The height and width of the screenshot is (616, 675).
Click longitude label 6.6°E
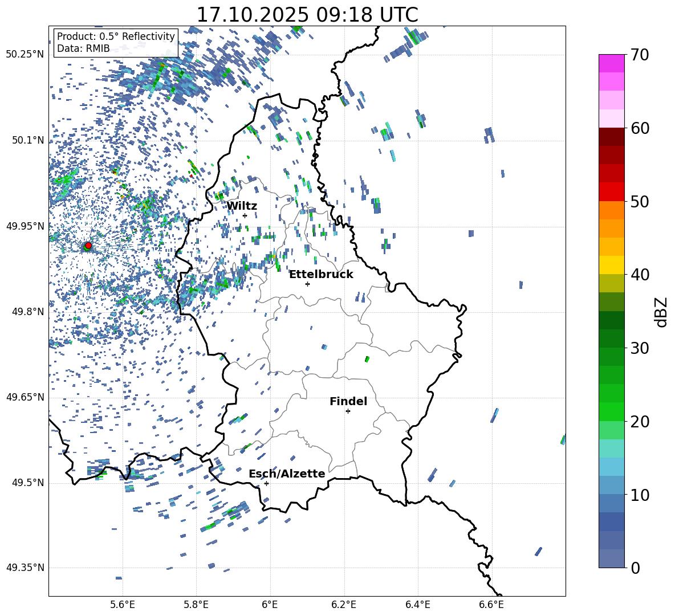(491, 605)
